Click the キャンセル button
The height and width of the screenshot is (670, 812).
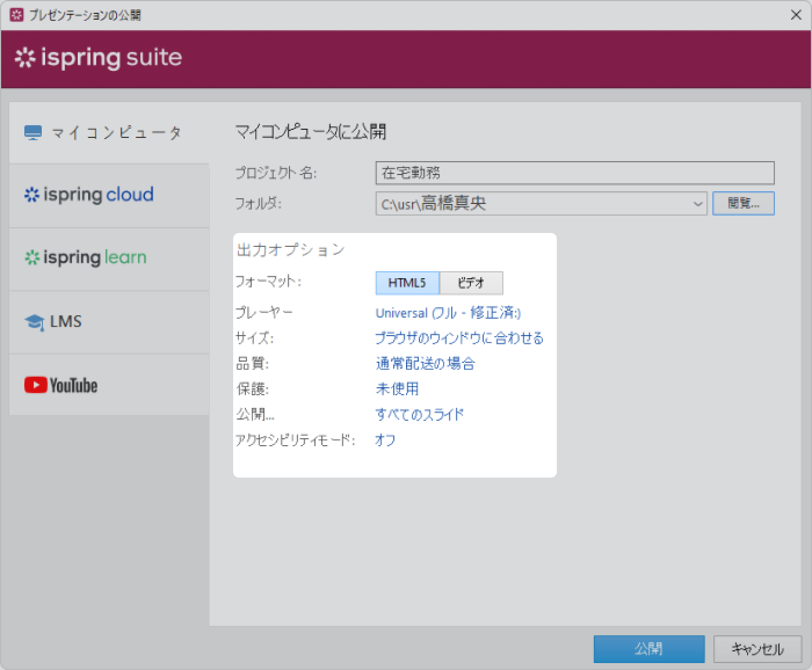(757, 649)
